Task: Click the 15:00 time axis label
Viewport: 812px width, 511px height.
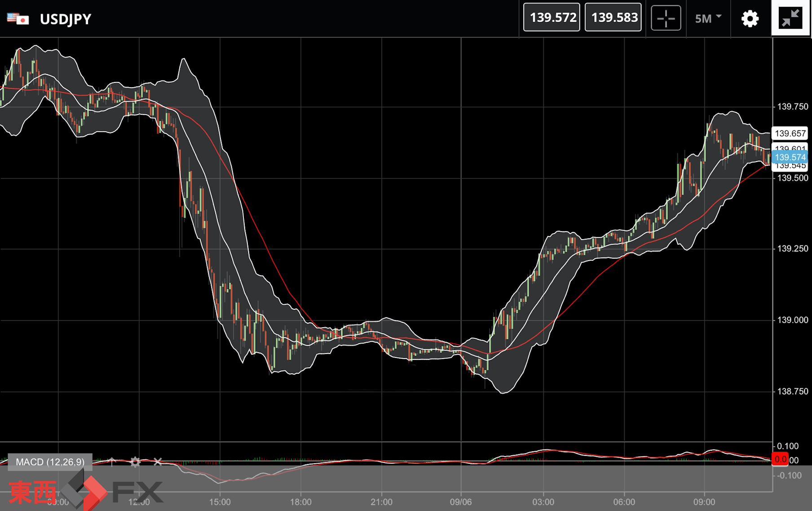Action: pos(220,502)
